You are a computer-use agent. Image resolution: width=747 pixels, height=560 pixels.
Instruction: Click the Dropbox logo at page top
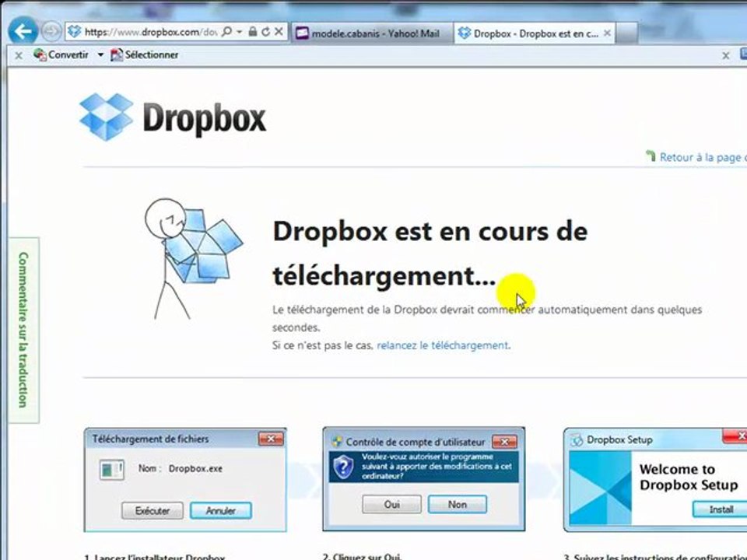tap(173, 117)
